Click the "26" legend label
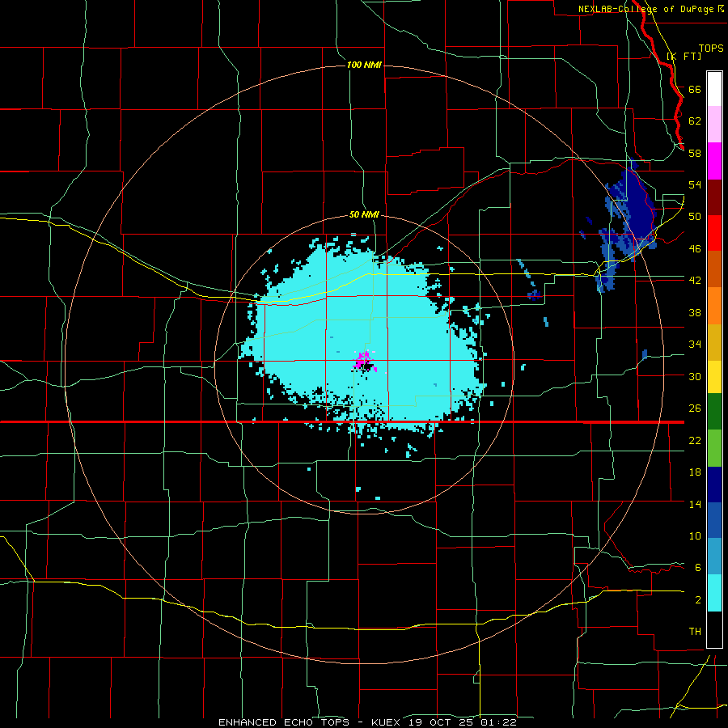The image size is (728, 728). tap(695, 408)
